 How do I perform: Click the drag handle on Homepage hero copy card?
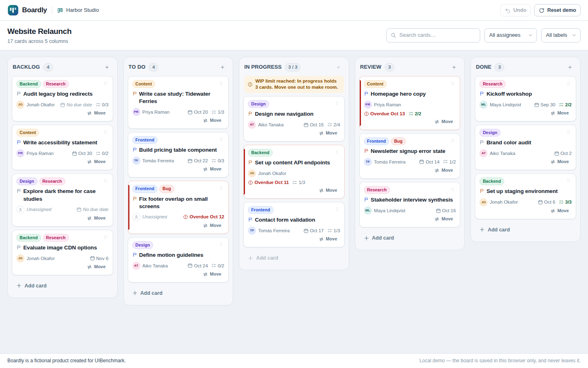[452, 83]
